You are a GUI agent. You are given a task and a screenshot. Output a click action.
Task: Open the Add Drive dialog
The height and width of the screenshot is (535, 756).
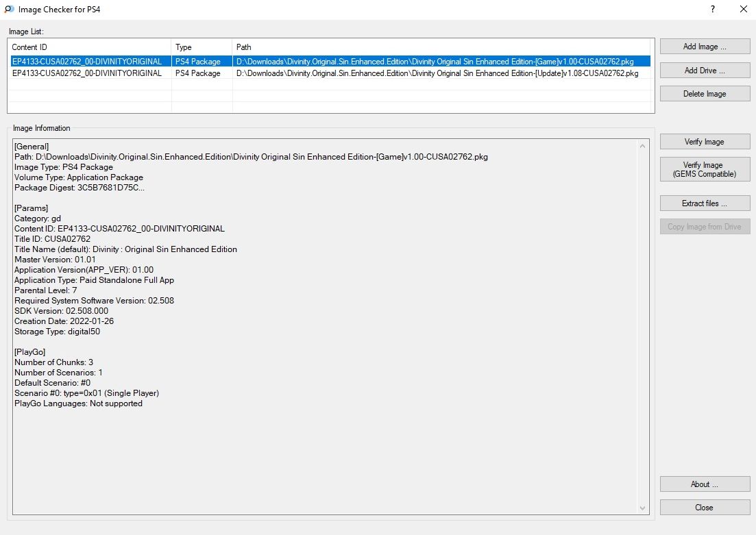coord(705,71)
